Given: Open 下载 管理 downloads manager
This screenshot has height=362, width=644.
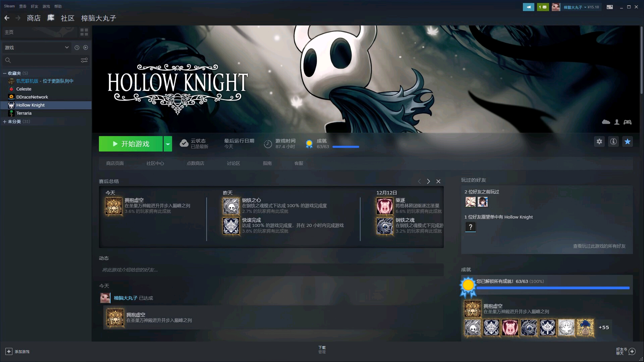Looking at the screenshot, I should tap(322, 350).
